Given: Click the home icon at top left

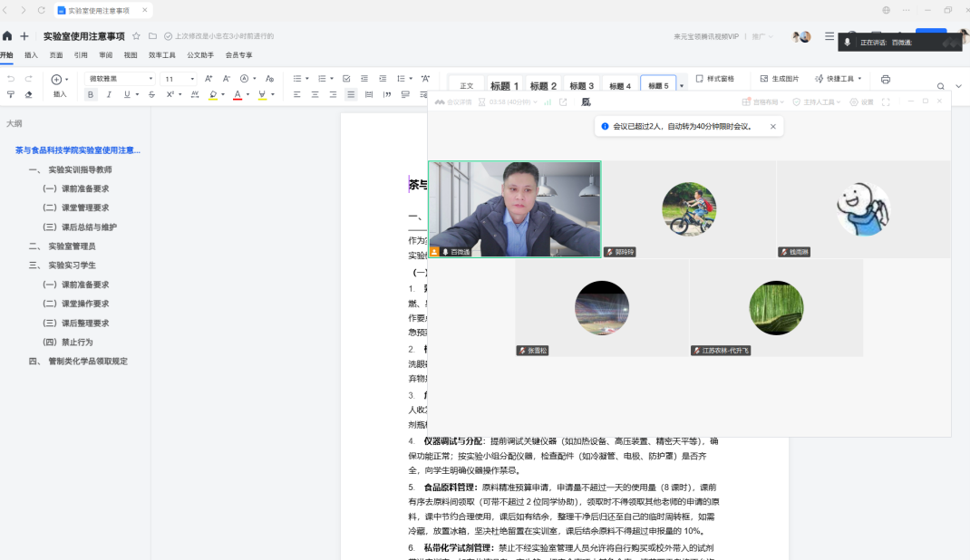Looking at the screenshot, I should point(7,36).
